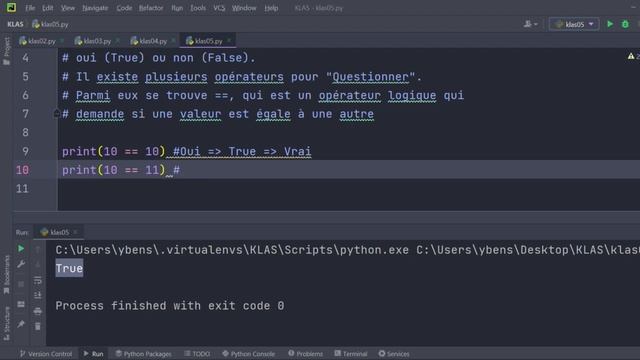The height and width of the screenshot is (360, 640).
Task: Clear console with trash icon
Action: click(x=38, y=326)
